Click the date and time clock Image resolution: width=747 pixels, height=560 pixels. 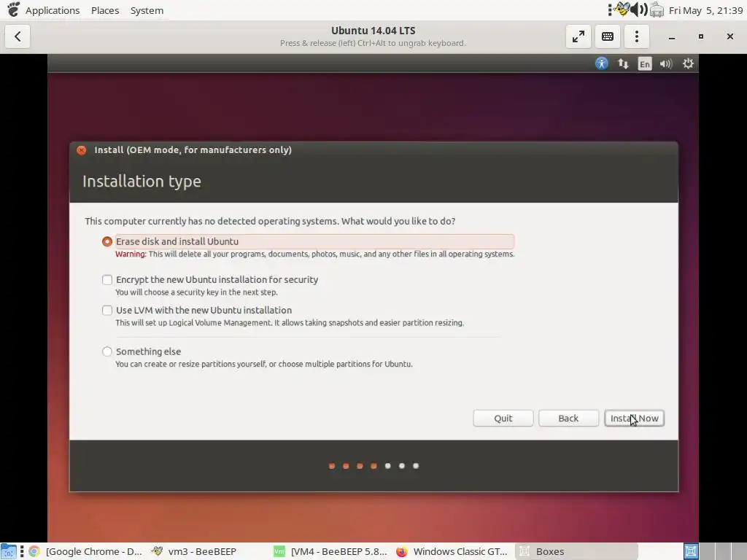[x=705, y=10]
